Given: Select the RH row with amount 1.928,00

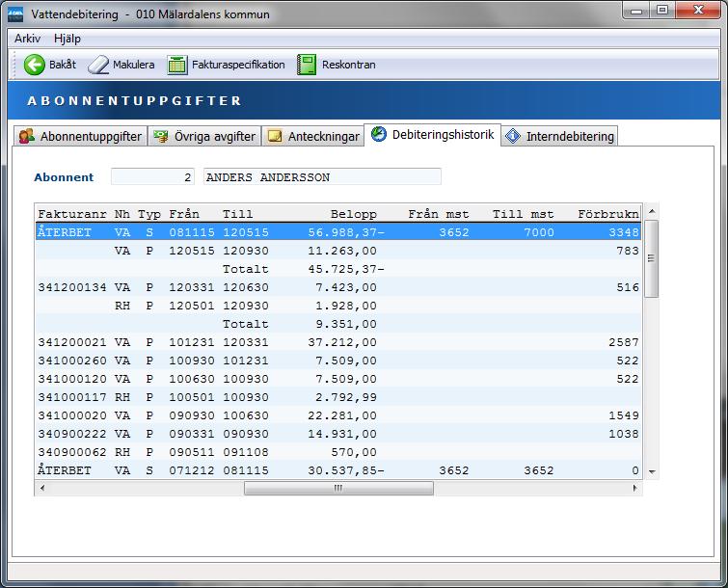Looking at the screenshot, I should (338, 306).
